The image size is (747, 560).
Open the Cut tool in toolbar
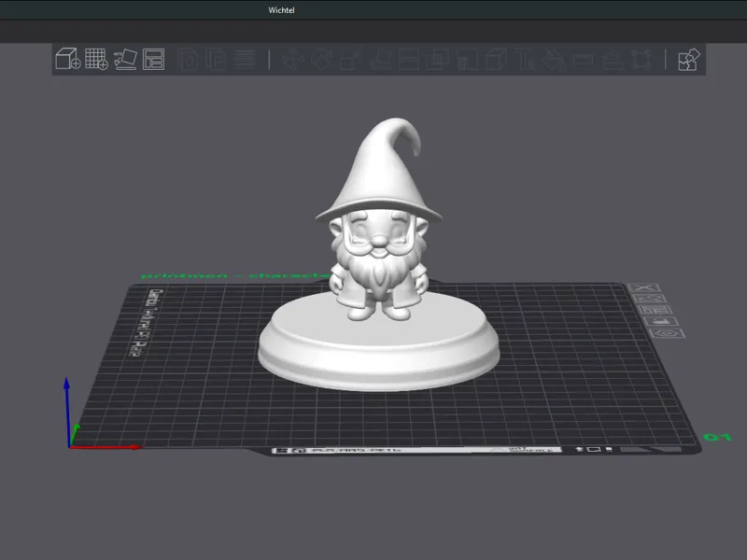[408, 60]
